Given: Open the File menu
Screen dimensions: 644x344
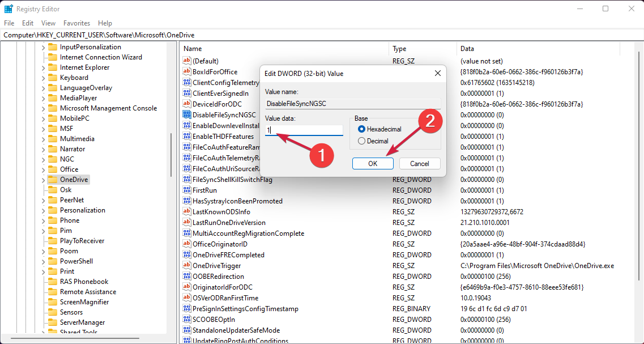Looking at the screenshot, I should pyautogui.click(x=9, y=23).
